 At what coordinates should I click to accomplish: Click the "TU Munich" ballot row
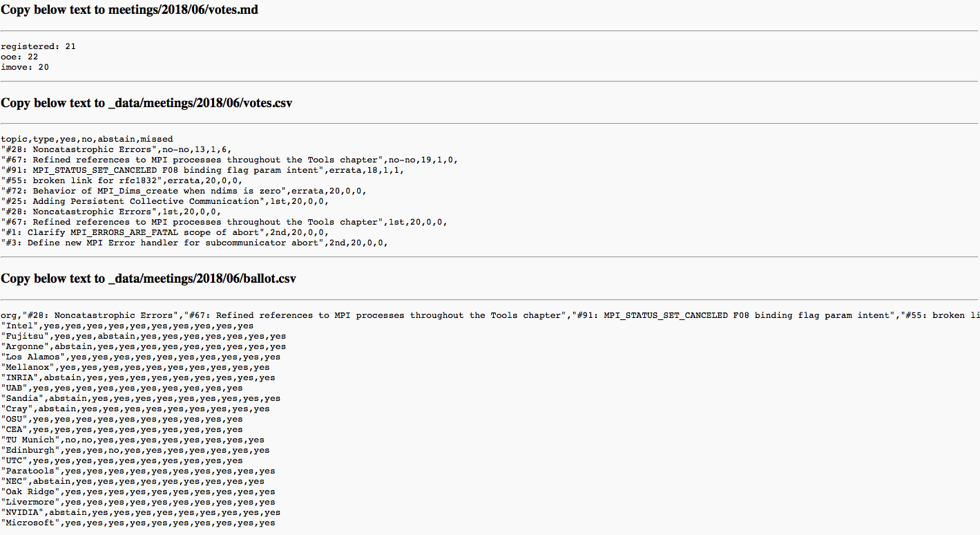[133, 440]
